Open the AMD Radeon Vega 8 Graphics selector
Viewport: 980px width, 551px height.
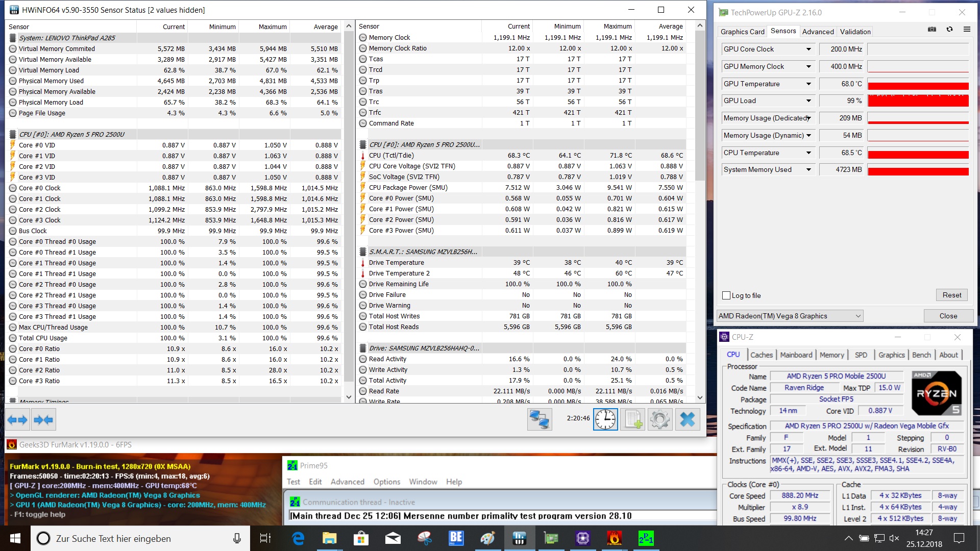(x=790, y=316)
